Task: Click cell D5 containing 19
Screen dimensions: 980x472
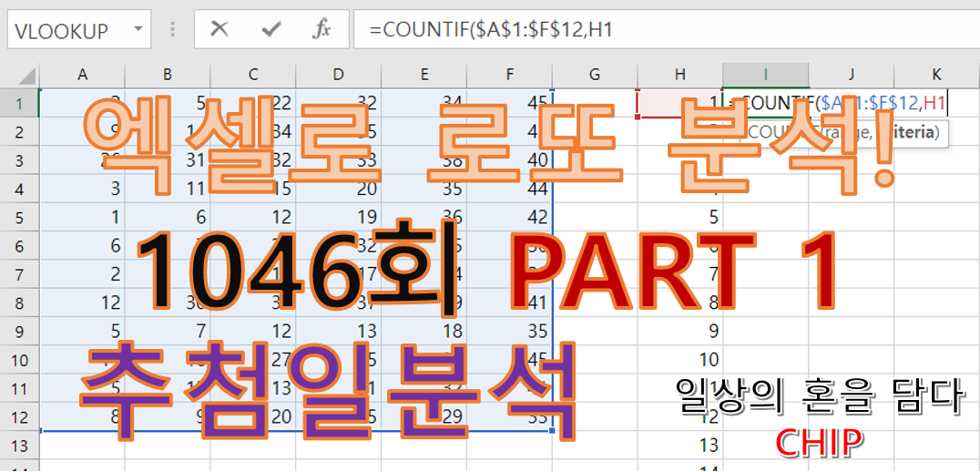Action: [338, 217]
